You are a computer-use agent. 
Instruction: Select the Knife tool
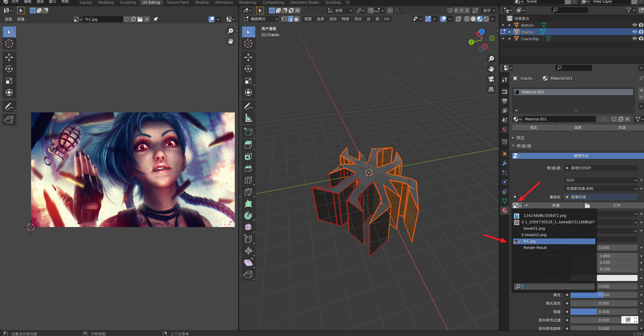click(x=248, y=192)
